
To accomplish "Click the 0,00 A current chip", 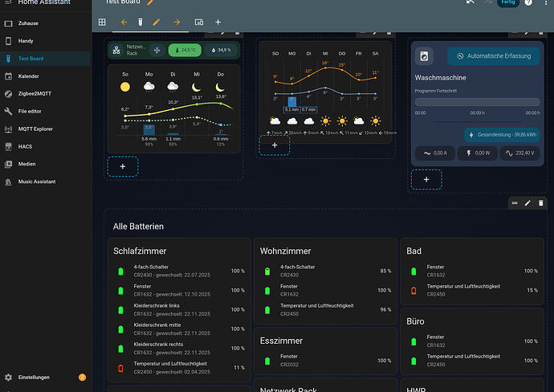I will pos(435,153).
